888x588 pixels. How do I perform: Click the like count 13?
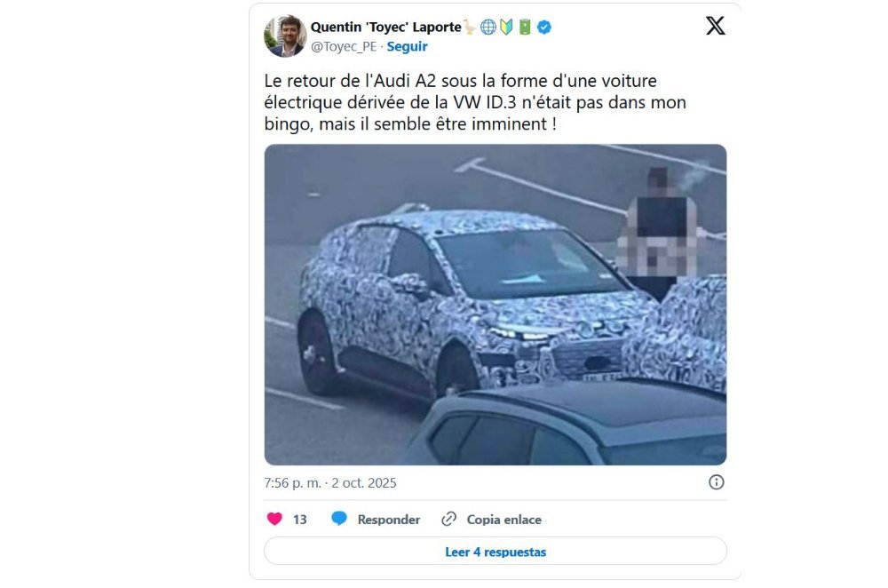[299, 520]
